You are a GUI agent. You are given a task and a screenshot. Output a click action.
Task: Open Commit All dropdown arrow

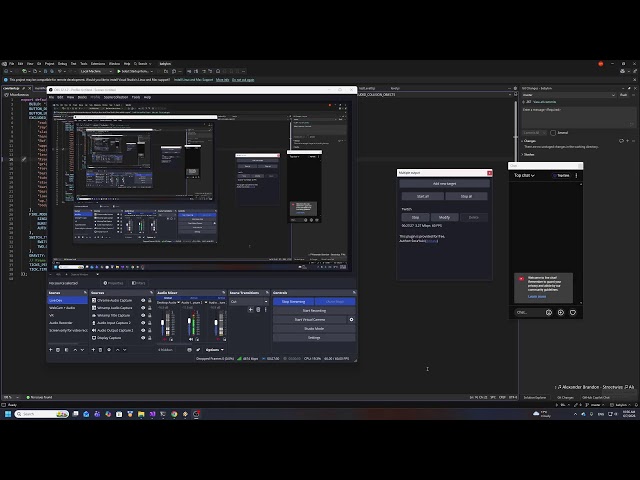[x=544, y=133]
